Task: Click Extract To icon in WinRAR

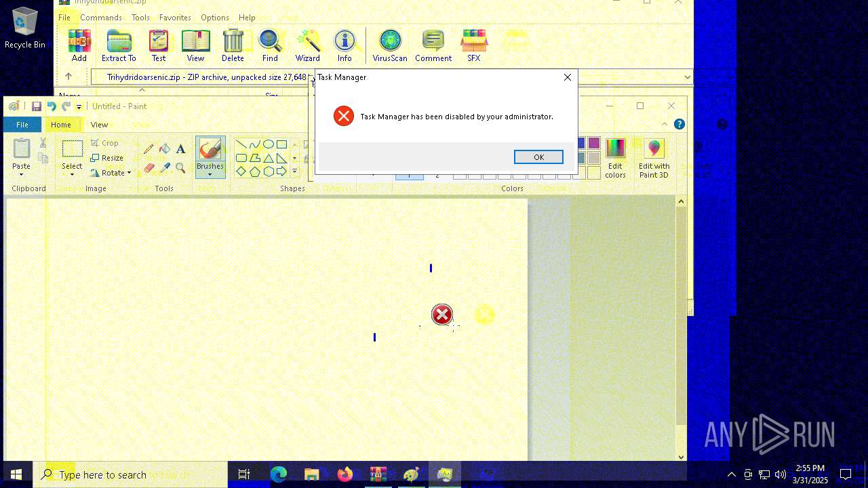Action: [119, 45]
